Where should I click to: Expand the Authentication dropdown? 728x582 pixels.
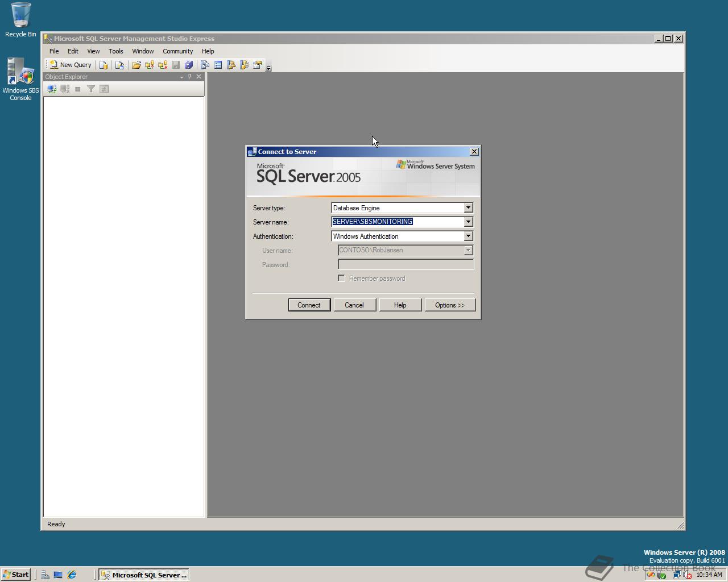(x=468, y=236)
